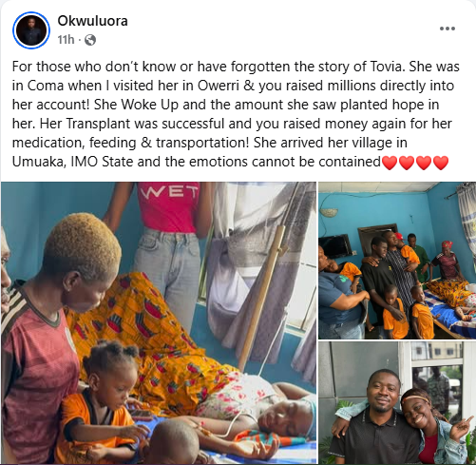Click the name Tovia in post text

[x=387, y=67]
